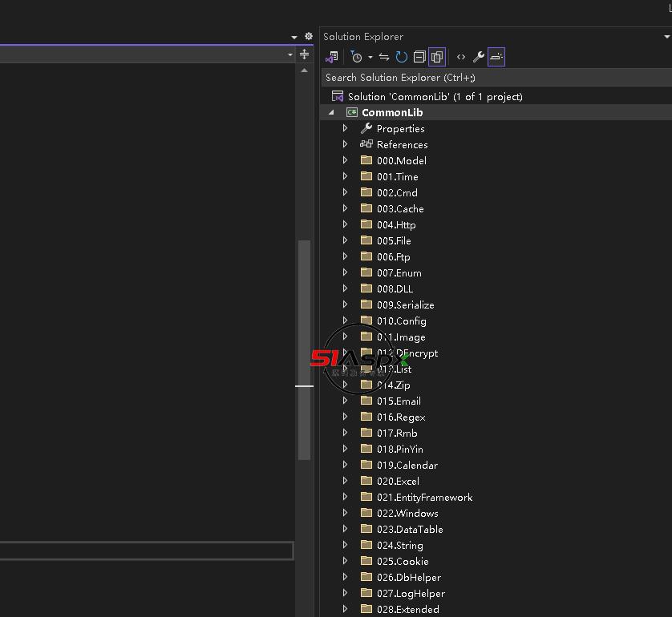Click Sync with Active Document arrows icon
This screenshot has width=672, height=617.
pyautogui.click(x=384, y=57)
